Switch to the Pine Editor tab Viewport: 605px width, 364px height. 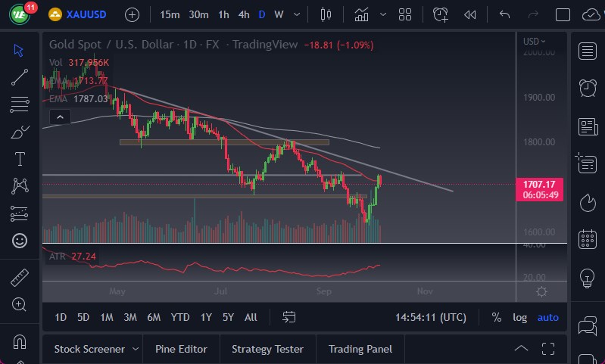click(x=181, y=349)
